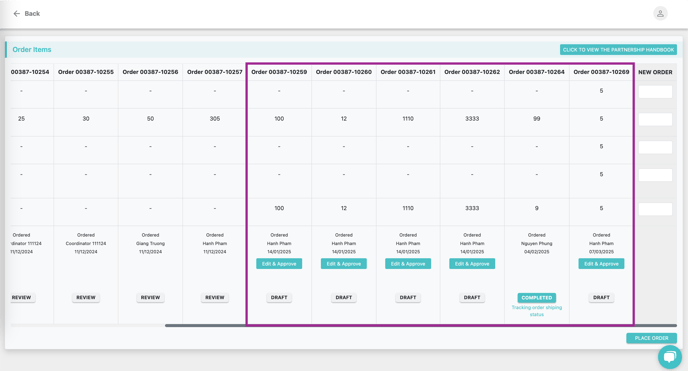
Task: Click to view the Partnership Handbook
Action: 618,50
